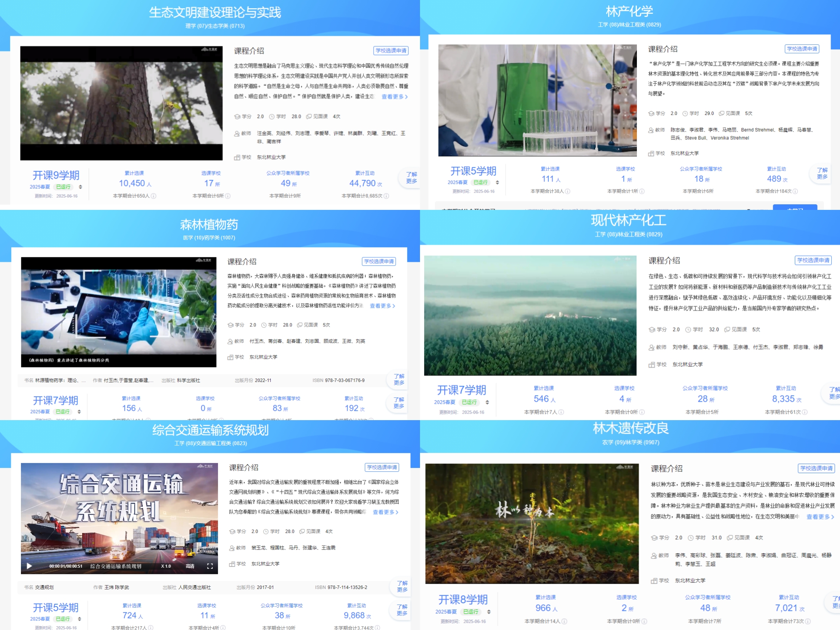Viewport: 840px width, 630px height.
Task: Click 学校选课申请 for 现代林产化工 course
Action: [813, 260]
